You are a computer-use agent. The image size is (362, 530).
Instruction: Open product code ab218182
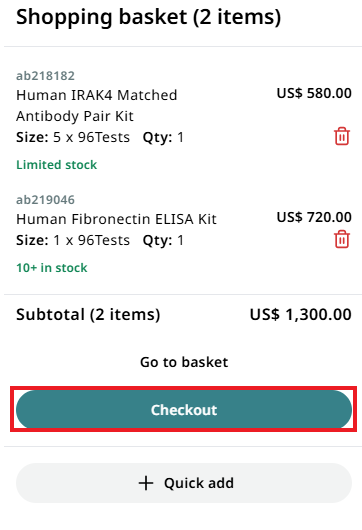[x=45, y=76]
